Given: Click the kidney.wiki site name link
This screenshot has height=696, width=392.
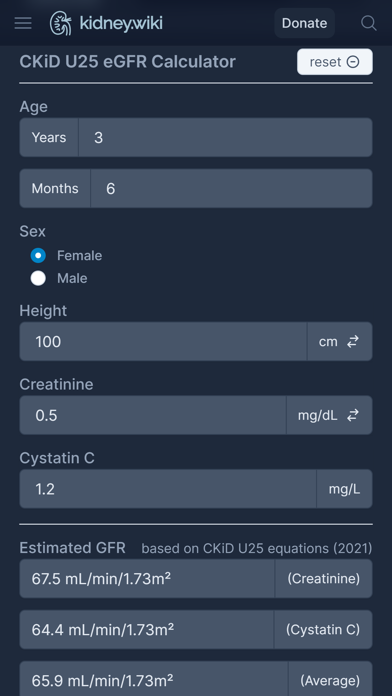Looking at the screenshot, I should [x=121, y=23].
